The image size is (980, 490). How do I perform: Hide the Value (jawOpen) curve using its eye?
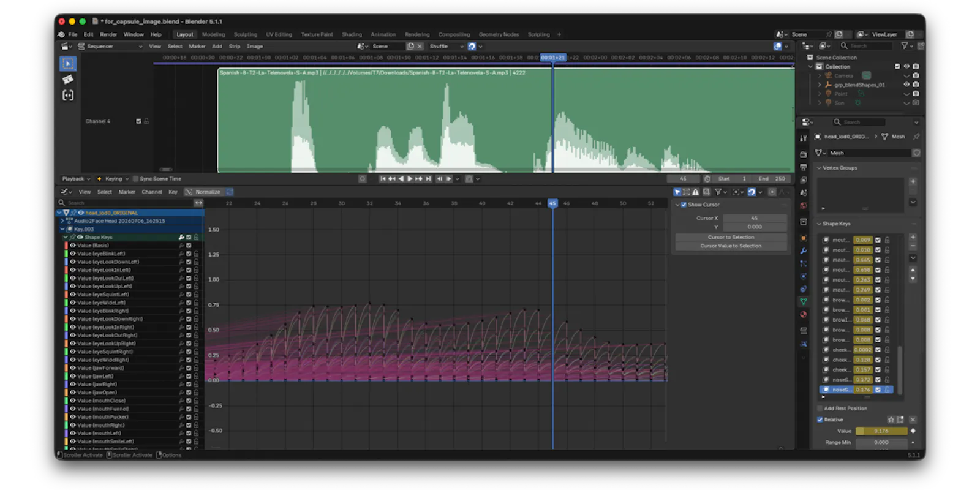(72, 393)
